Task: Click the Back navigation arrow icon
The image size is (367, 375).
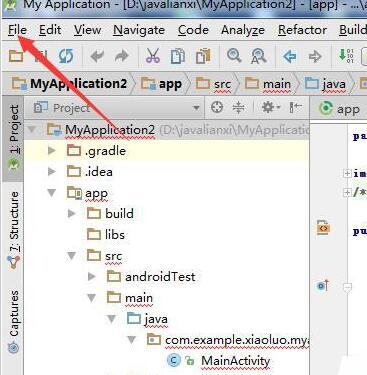Action: (x=290, y=56)
